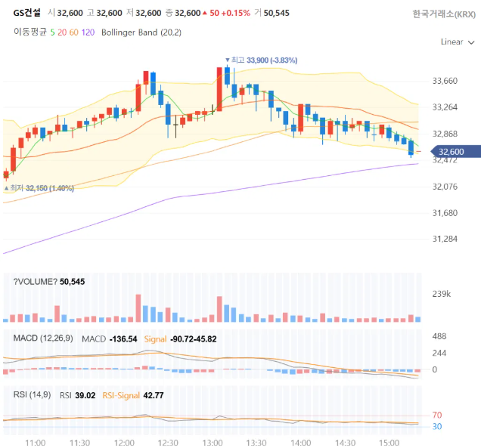
Task: Open the MACD (12,26,9) indicator label
Action: [43, 338]
